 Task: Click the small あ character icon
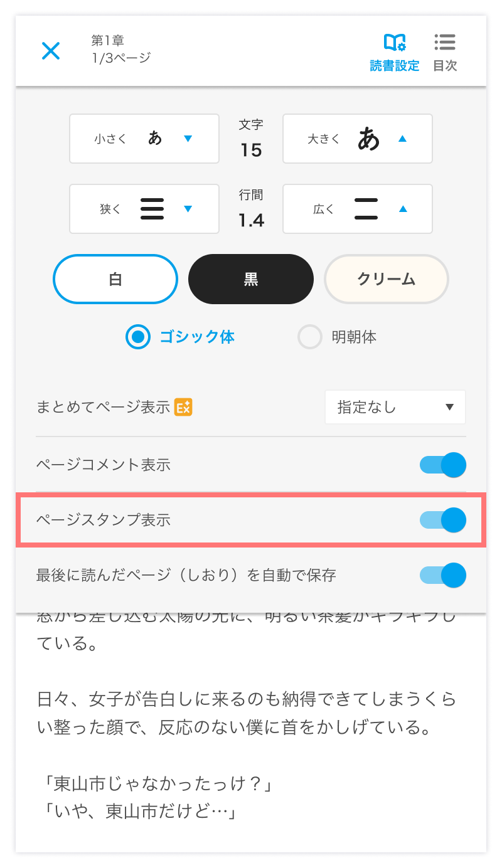(155, 138)
